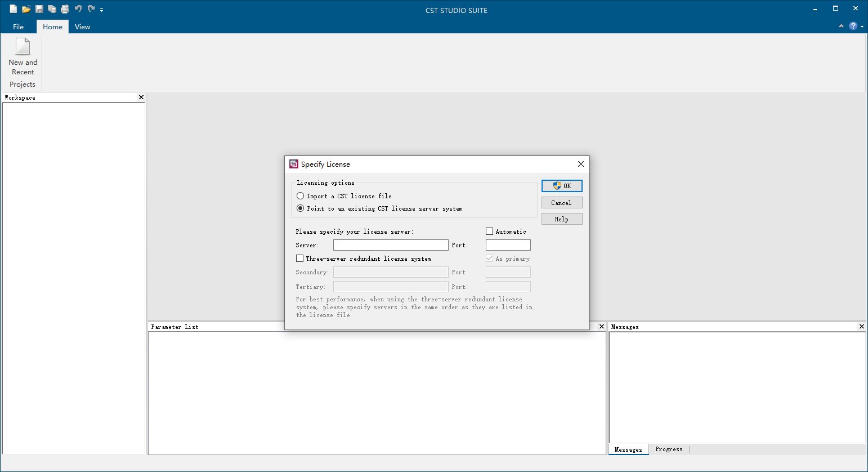Minimize the CST STUDIO SUITE window
This screenshot has height=472, width=868.
pyautogui.click(x=815, y=9)
